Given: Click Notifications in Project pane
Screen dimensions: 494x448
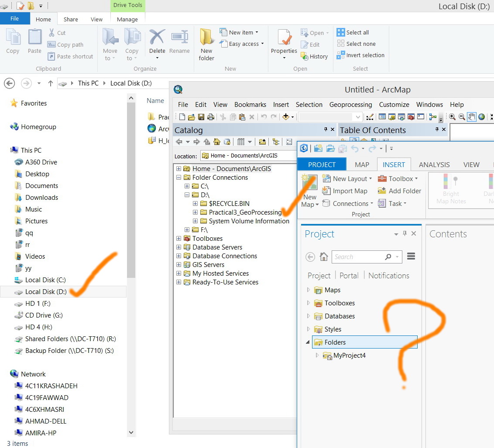Looking at the screenshot, I should [388, 276].
